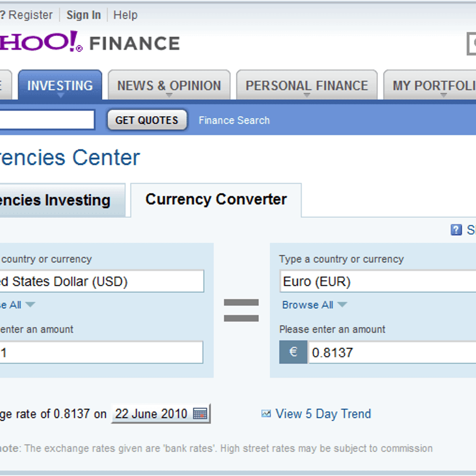
Task: Open the Investing tab dropdown arrow
Action: [x=60, y=95]
